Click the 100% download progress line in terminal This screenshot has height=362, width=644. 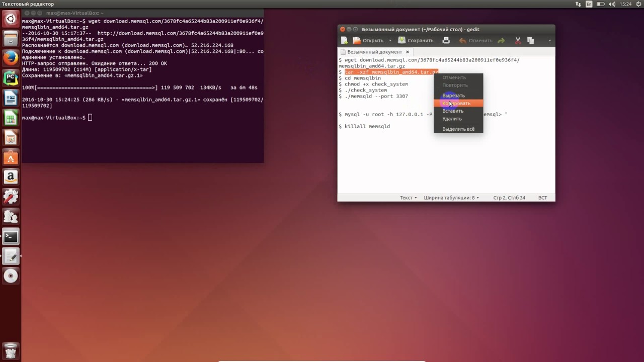(x=140, y=87)
